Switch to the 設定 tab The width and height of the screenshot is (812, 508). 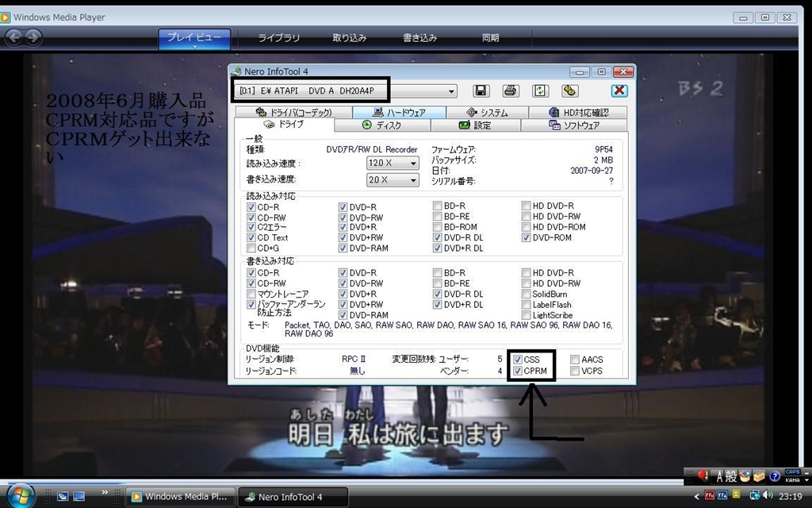(x=475, y=125)
